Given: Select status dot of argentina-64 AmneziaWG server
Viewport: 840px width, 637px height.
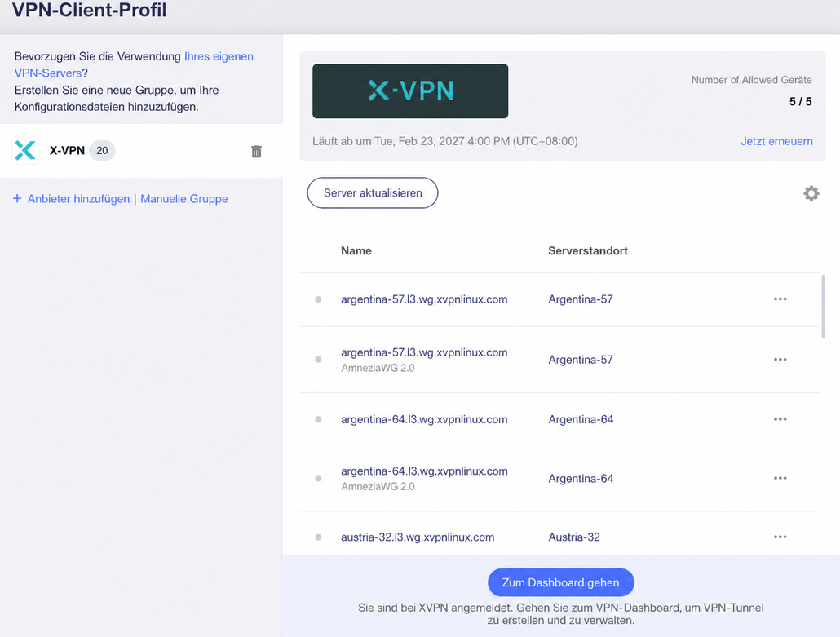Looking at the screenshot, I should [x=318, y=479].
